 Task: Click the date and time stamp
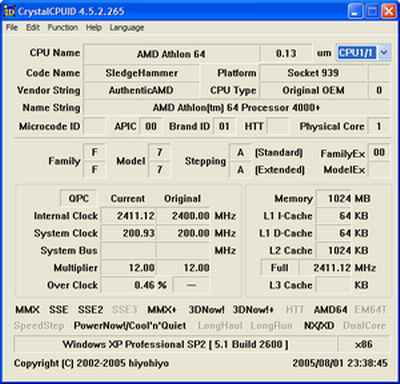[x=340, y=363]
